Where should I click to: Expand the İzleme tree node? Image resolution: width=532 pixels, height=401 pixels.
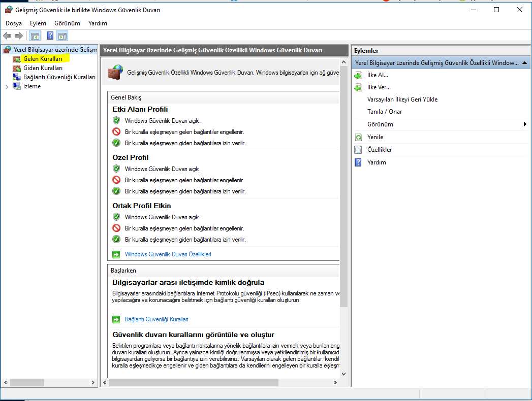point(7,87)
